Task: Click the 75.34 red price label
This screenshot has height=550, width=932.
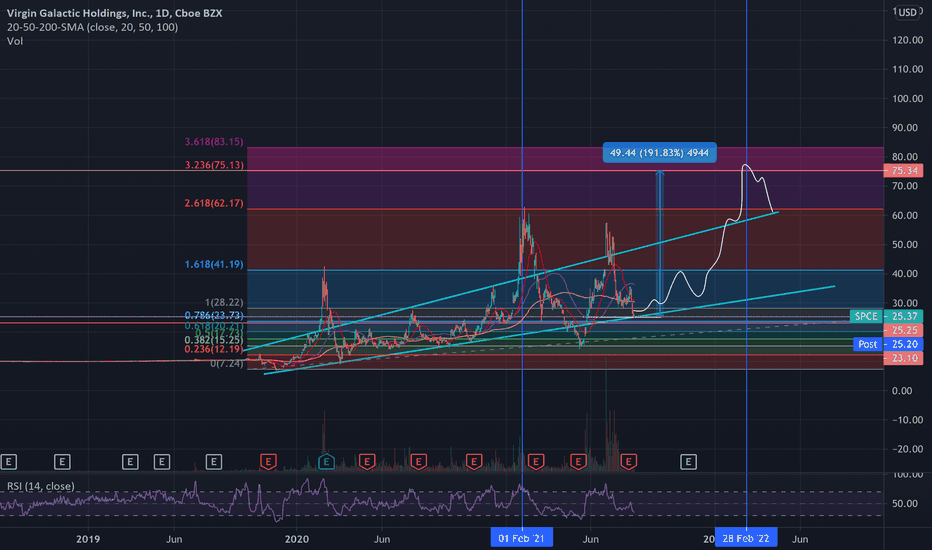Action: click(903, 171)
